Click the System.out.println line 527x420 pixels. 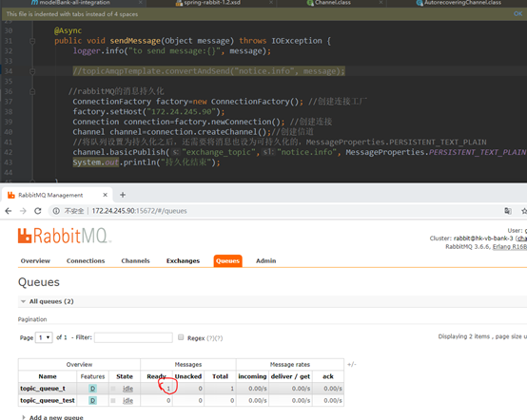tap(146, 162)
